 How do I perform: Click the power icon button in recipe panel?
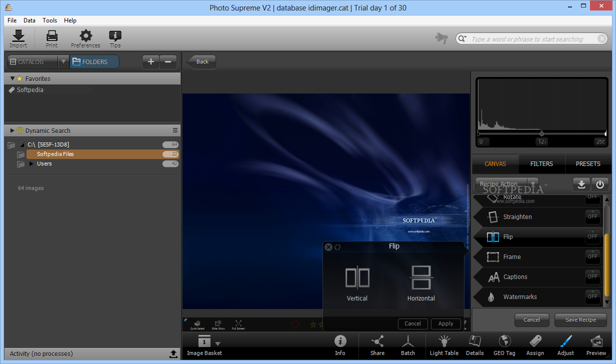click(600, 184)
